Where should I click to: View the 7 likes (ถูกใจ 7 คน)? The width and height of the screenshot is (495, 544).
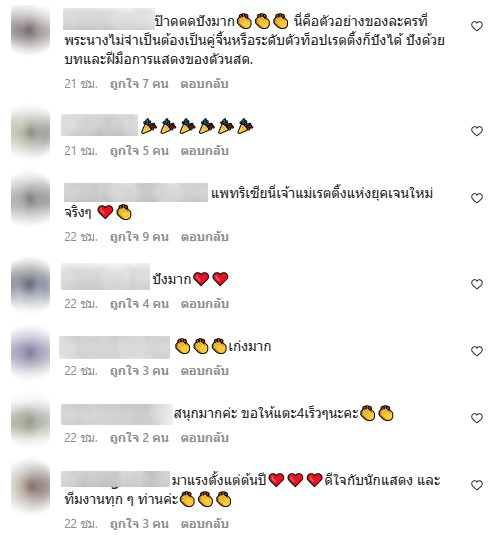139,84
